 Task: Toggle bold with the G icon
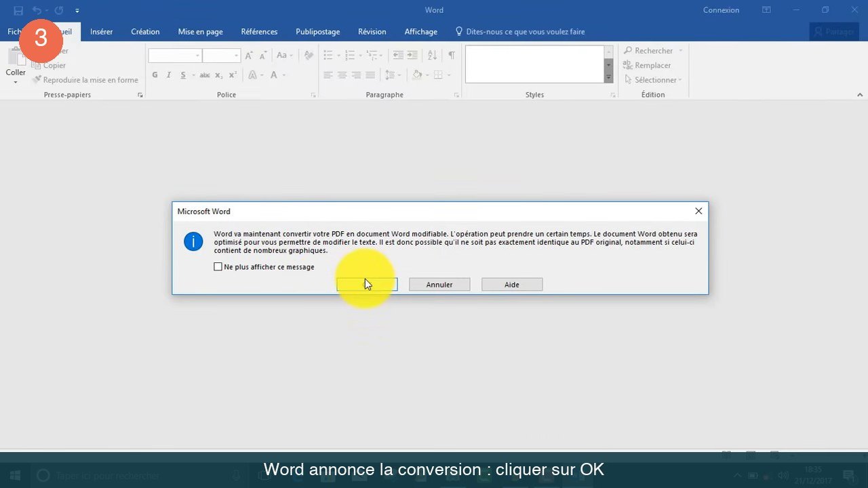[155, 75]
